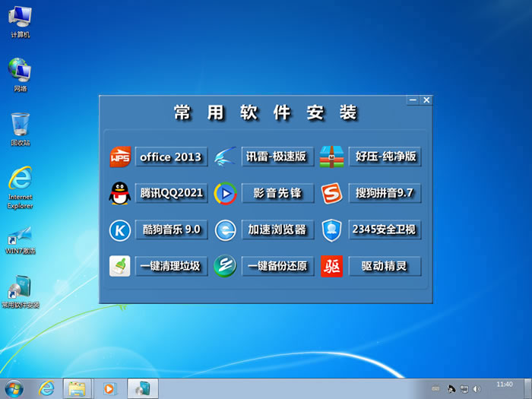Image resolution: width=532 pixels, height=399 pixels.
Task: Click the keyboard tray icon
Action: click(435, 389)
